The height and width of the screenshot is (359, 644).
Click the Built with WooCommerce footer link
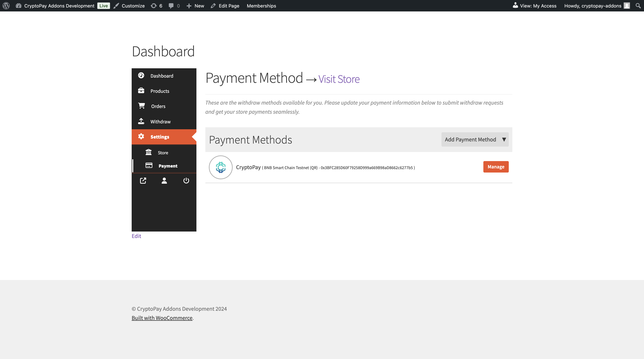pos(162,318)
